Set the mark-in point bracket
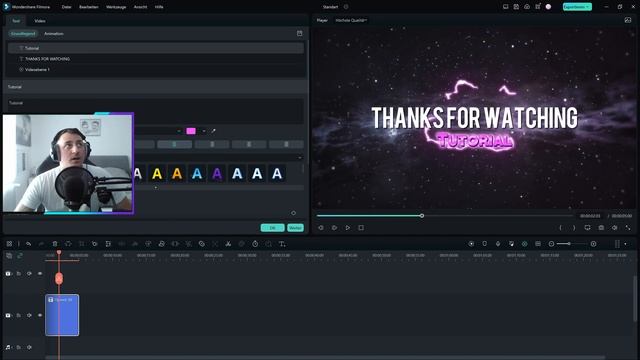640x360 pixels. 560,228
